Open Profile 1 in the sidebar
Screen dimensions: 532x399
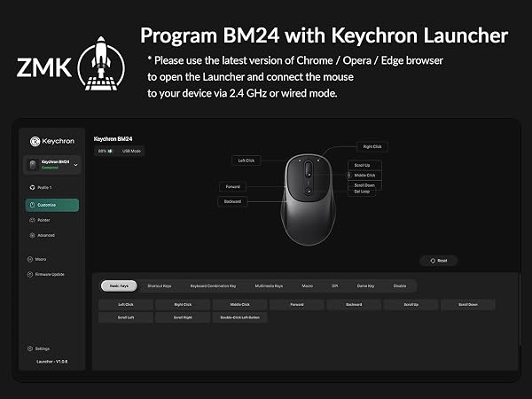coord(44,187)
